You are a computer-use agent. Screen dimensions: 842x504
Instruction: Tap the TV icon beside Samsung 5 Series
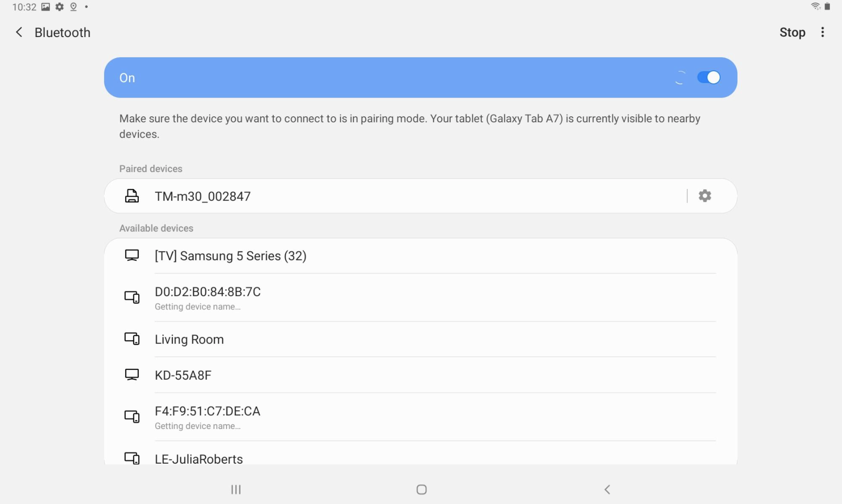point(132,256)
